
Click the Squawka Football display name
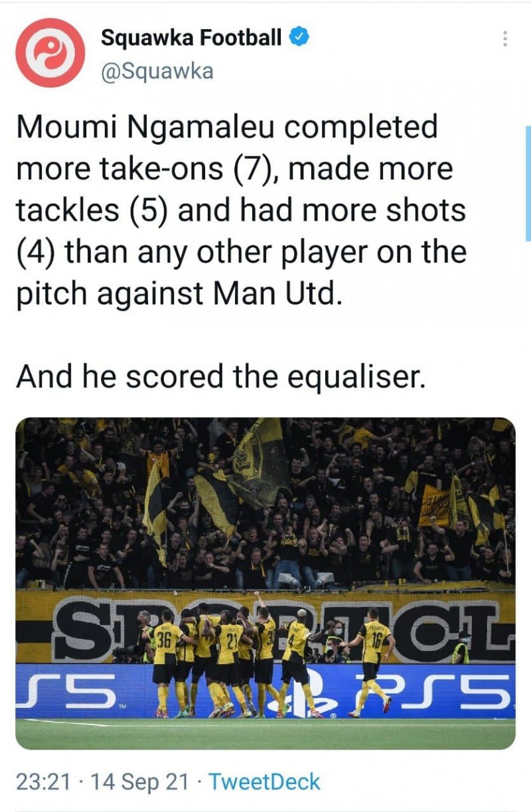coord(191,38)
